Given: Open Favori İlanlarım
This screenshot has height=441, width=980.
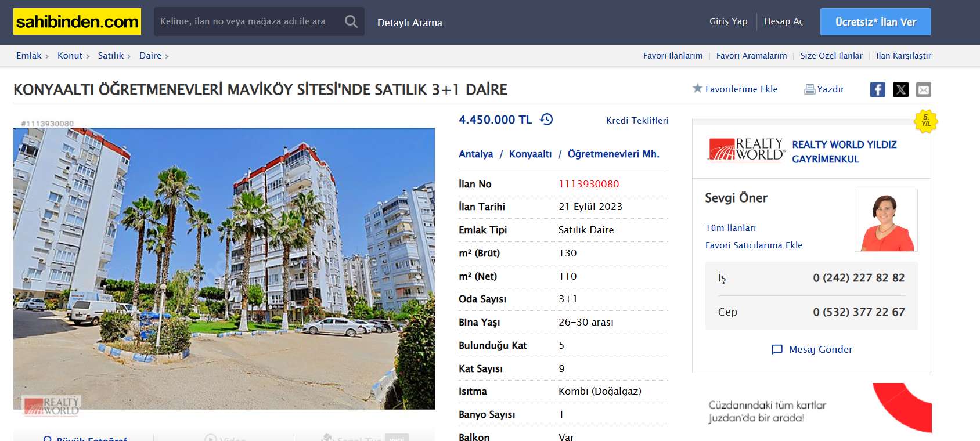Looking at the screenshot, I should 673,56.
